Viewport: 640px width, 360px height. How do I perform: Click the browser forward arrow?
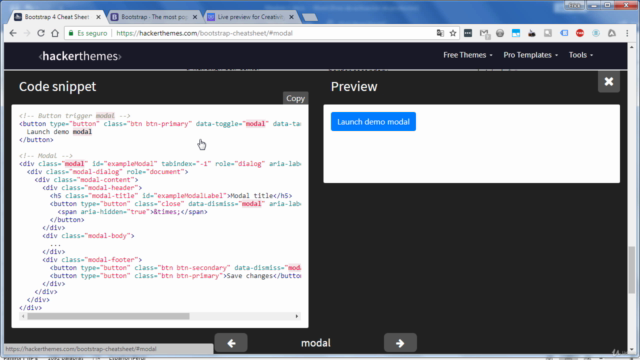coord(27,33)
